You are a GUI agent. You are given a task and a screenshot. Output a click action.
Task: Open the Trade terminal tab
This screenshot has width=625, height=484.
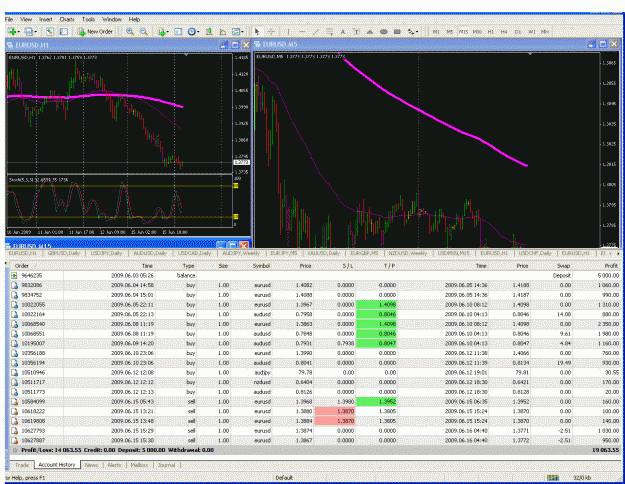coord(22,465)
